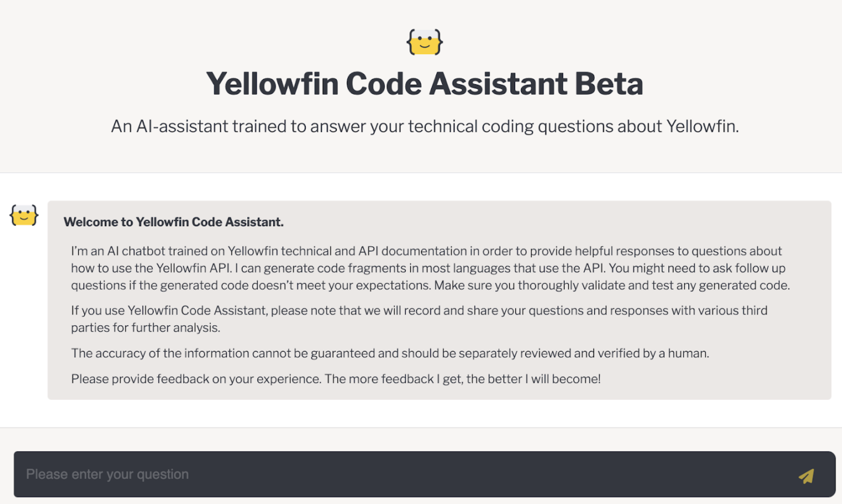
Task: Select the Welcome to Yellowfin Code Assistant bold heading
Action: click(x=173, y=222)
